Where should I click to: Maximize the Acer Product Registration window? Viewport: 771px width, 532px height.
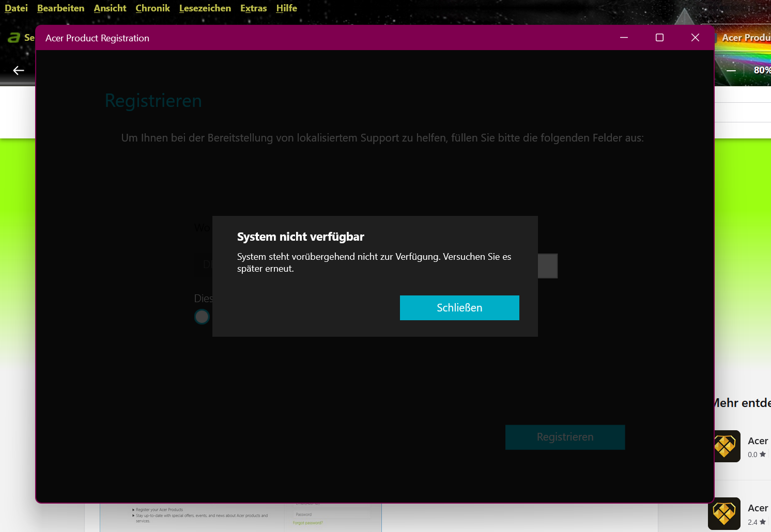point(659,38)
